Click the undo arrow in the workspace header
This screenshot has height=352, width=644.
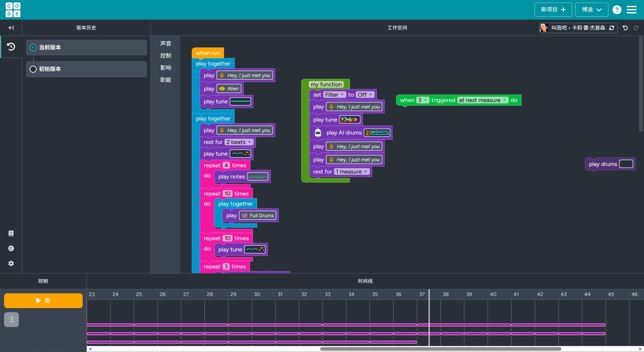pos(625,28)
